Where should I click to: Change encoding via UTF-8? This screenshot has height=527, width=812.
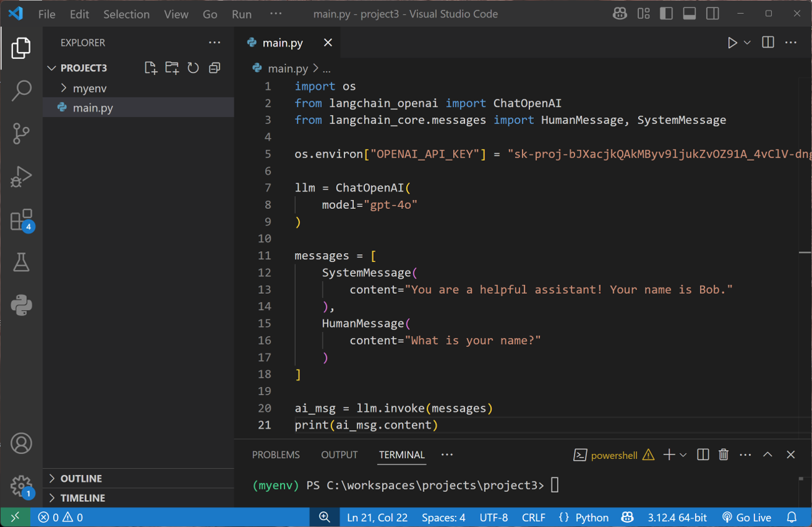494,517
